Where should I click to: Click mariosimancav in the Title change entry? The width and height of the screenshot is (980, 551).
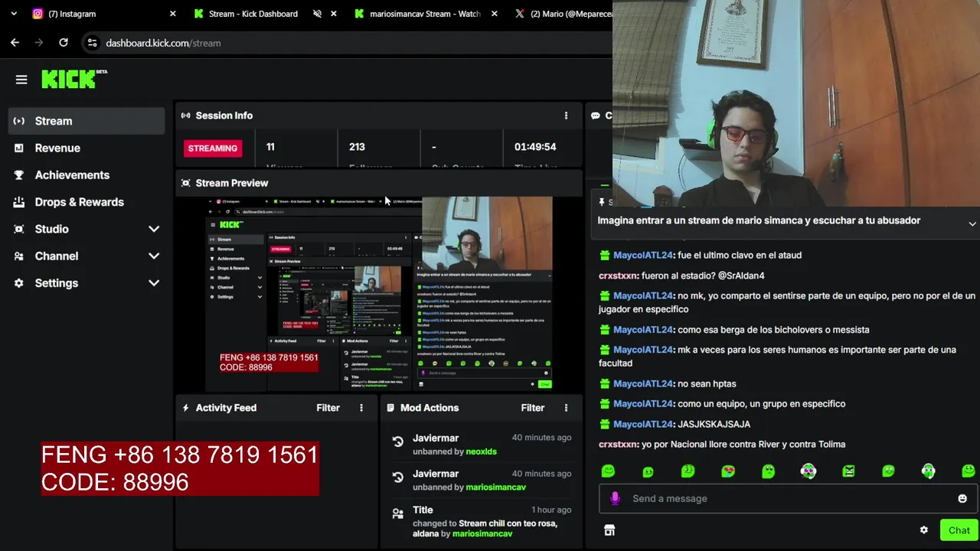[482, 533]
